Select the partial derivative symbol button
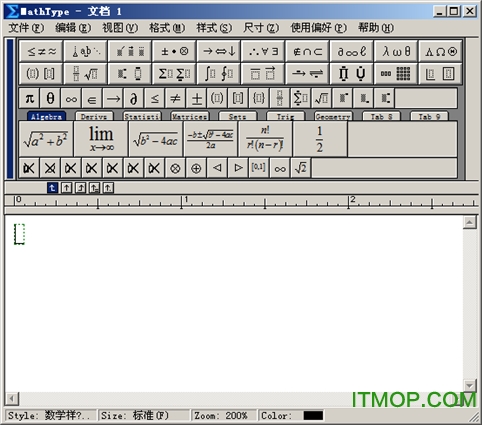The width and height of the screenshot is (482, 425). point(133,98)
